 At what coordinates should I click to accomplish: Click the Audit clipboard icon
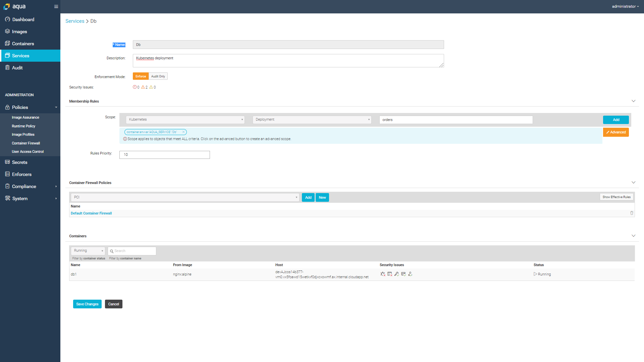7,68
